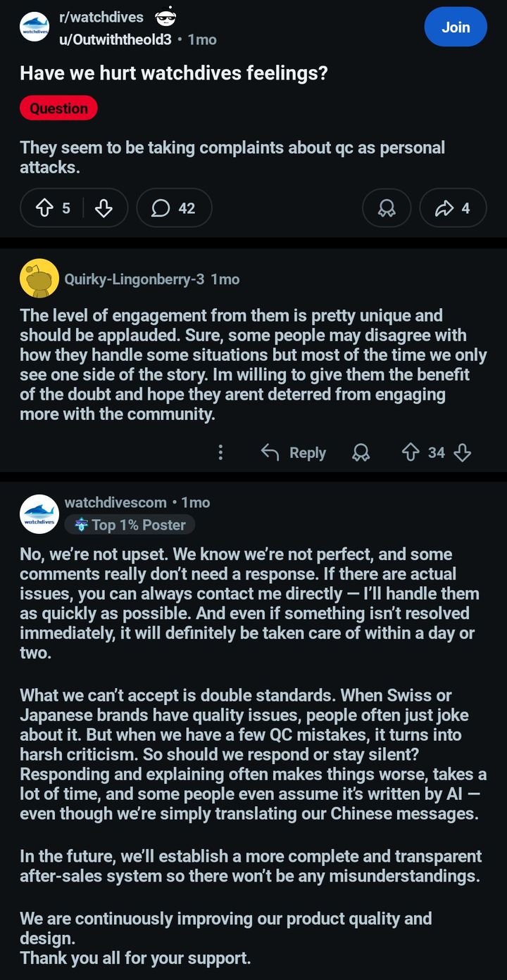This screenshot has width=507, height=980.
Task: Tap Quirky-Lingonberry-3's yellow avatar
Action: click(39, 278)
